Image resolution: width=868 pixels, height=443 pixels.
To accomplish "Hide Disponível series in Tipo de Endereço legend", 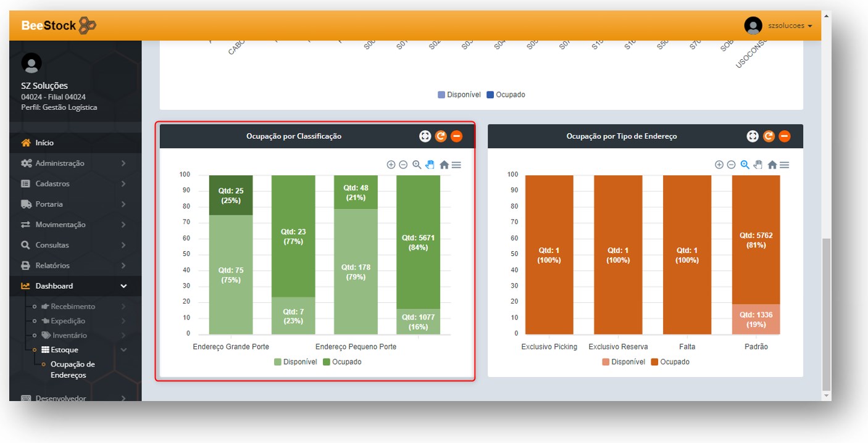I will tap(624, 362).
